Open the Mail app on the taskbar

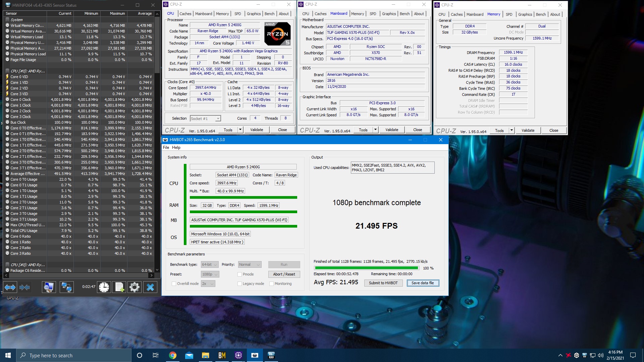tap(189, 355)
